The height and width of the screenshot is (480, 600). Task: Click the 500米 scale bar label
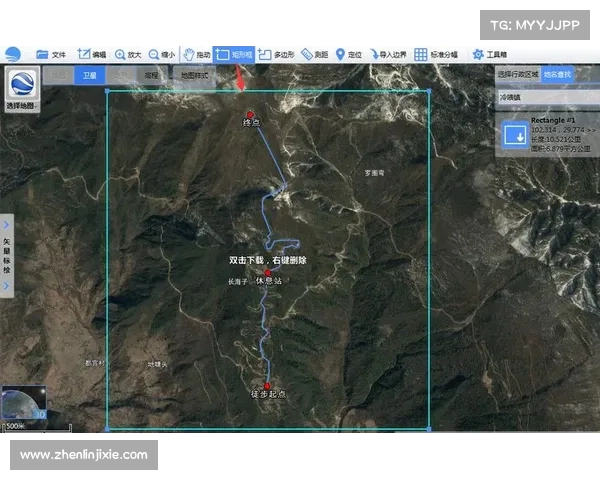(15, 426)
